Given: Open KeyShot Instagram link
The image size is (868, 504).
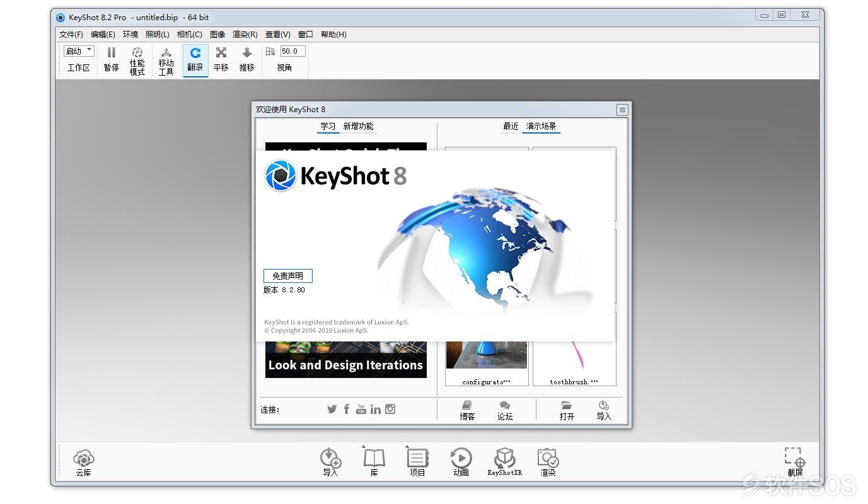Looking at the screenshot, I should (390, 409).
